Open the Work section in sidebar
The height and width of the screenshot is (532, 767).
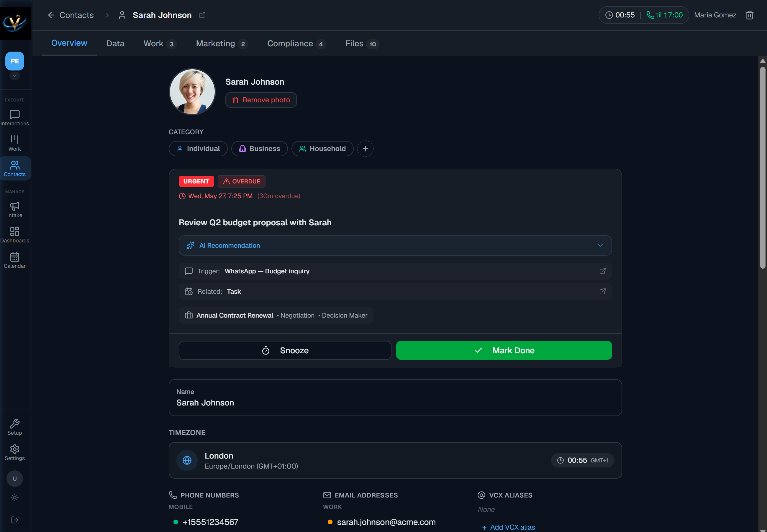click(x=15, y=143)
